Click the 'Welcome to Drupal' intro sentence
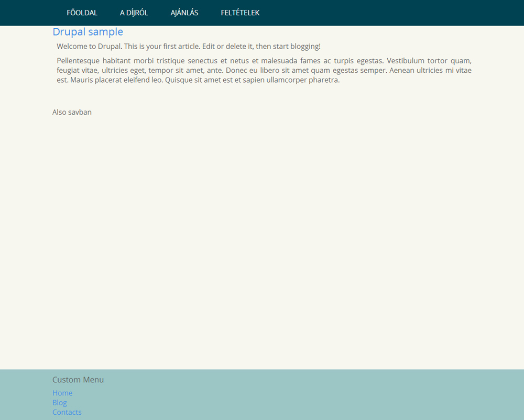Screen dimensions: 524x420 [x=189, y=47]
